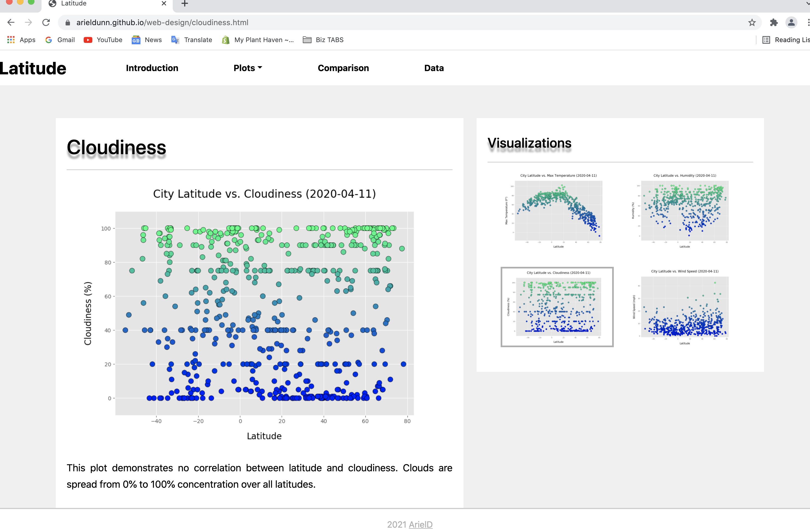Reload the current page
This screenshot has width=810, height=532.
(46, 22)
